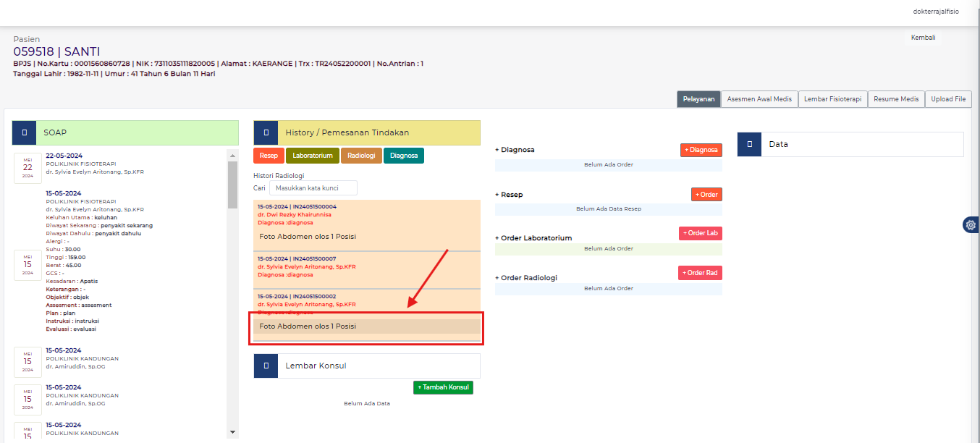Focus the Cari keyword search field
Screen dimensions: 980x443
313,188
